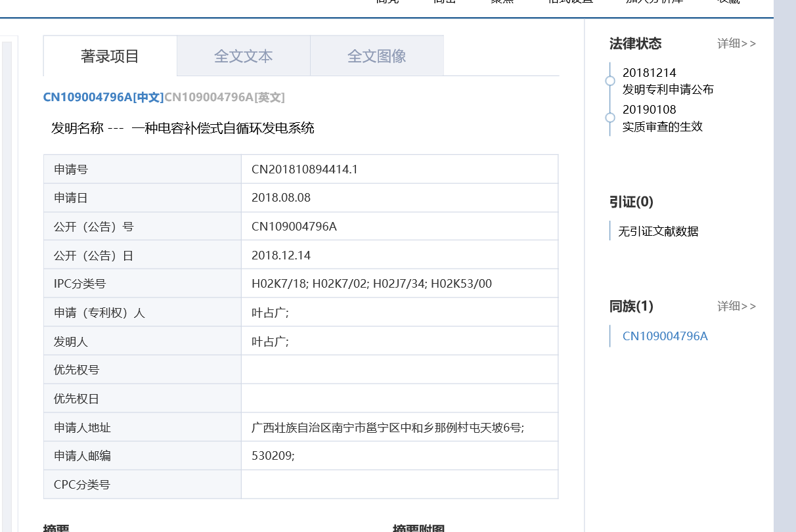The width and height of the screenshot is (796, 532).
Task: Click the 引证(0) heading
Action: tap(631, 202)
